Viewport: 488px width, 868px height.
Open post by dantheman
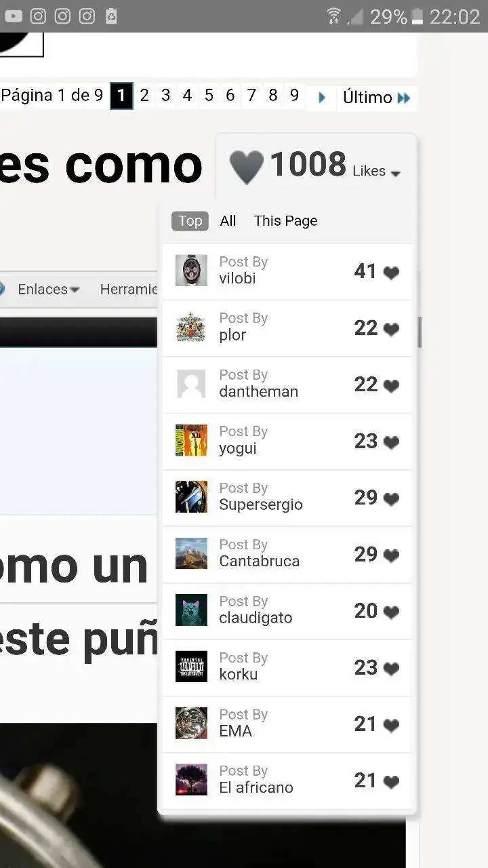[287, 384]
